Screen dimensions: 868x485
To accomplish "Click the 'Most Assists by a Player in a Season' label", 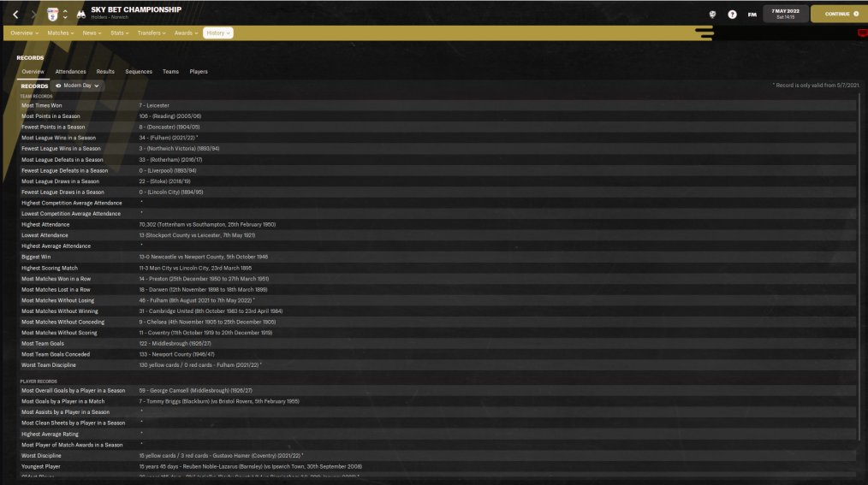I will [x=65, y=412].
